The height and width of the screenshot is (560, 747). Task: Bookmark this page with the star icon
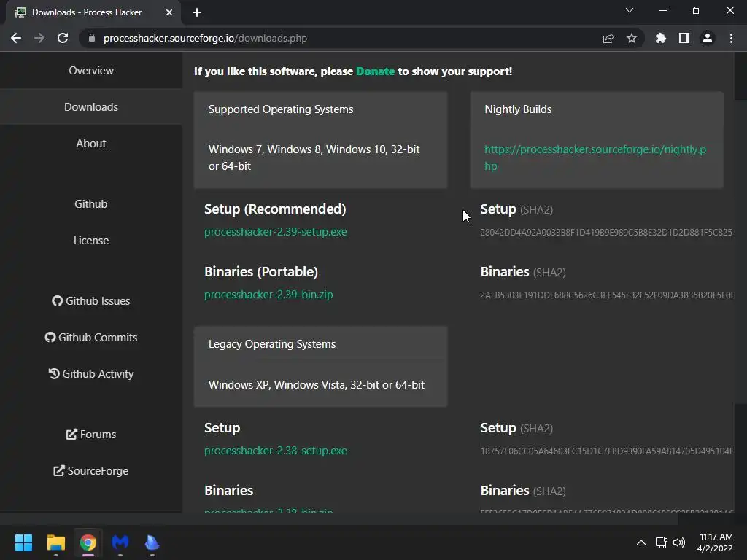point(632,38)
